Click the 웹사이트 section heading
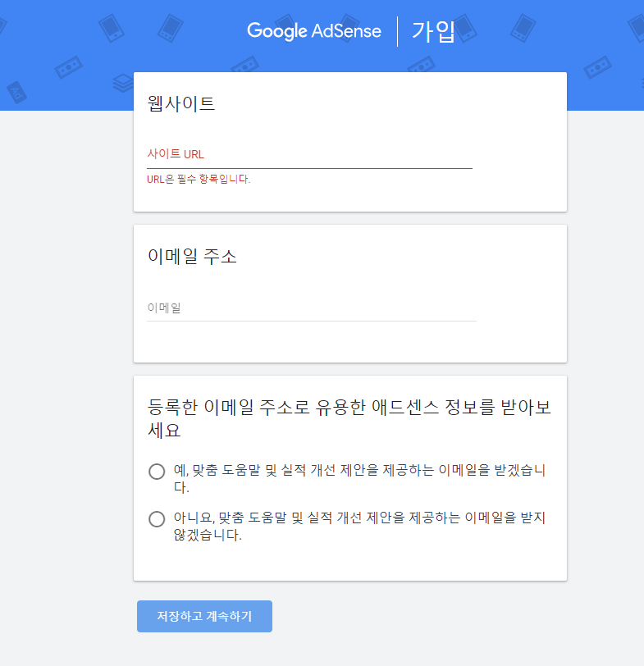Screen dimensions: 644x666 [x=181, y=104]
